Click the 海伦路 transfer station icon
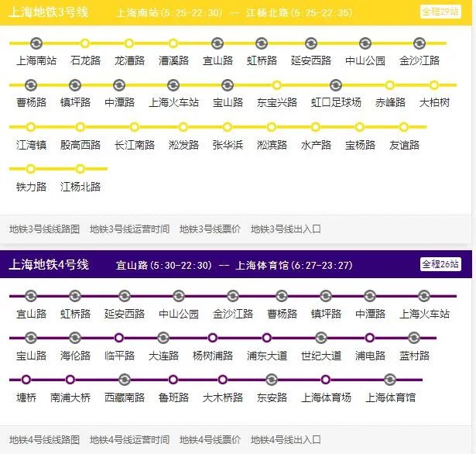This screenshot has height=454, width=476. pyautogui.click(x=75, y=338)
